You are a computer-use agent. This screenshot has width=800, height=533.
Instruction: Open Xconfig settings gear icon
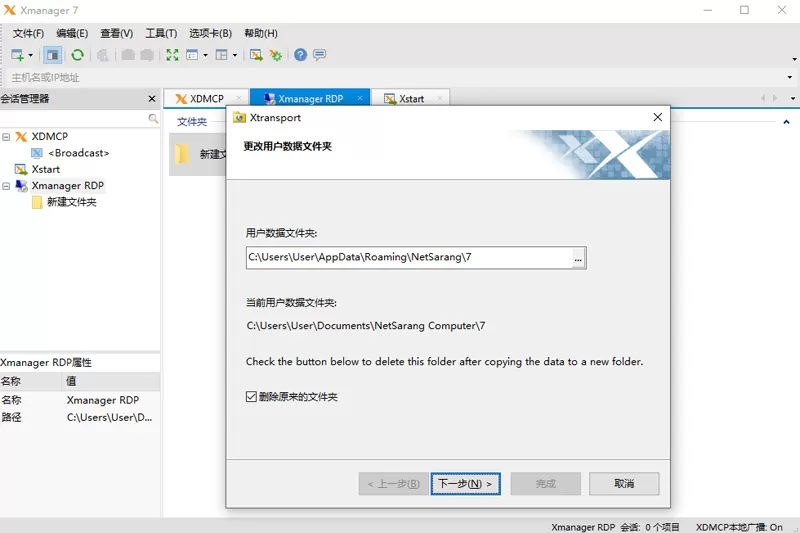pos(276,55)
